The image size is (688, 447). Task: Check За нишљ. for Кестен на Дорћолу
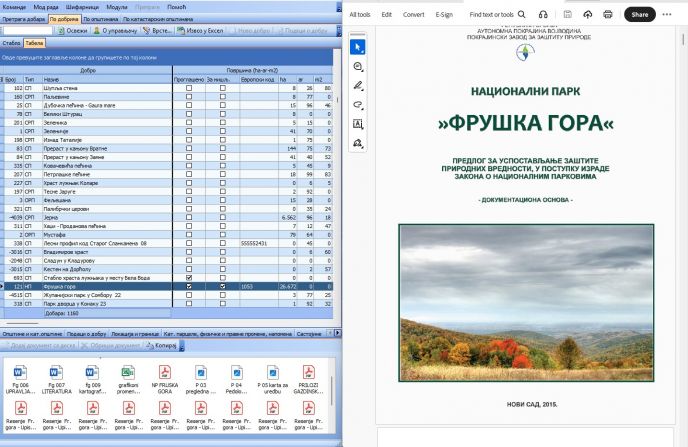pos(222,269)
